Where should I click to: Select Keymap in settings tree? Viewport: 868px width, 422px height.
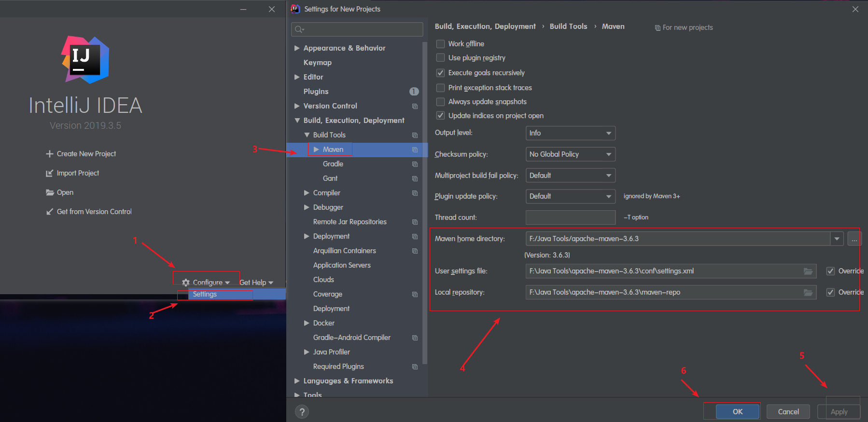318,63
